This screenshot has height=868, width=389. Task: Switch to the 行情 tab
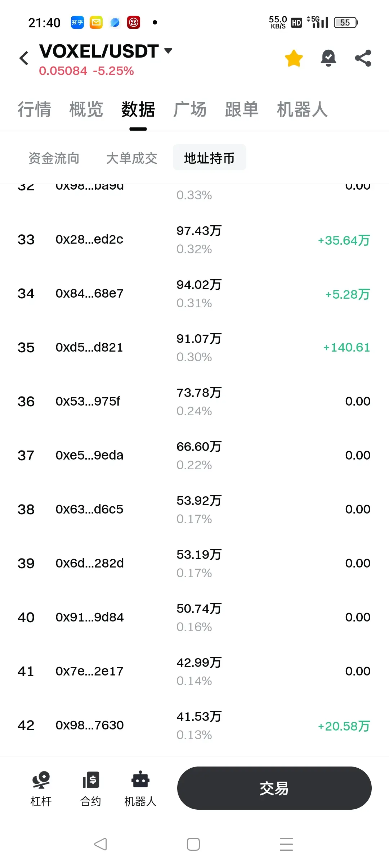[x=35, y=109]
